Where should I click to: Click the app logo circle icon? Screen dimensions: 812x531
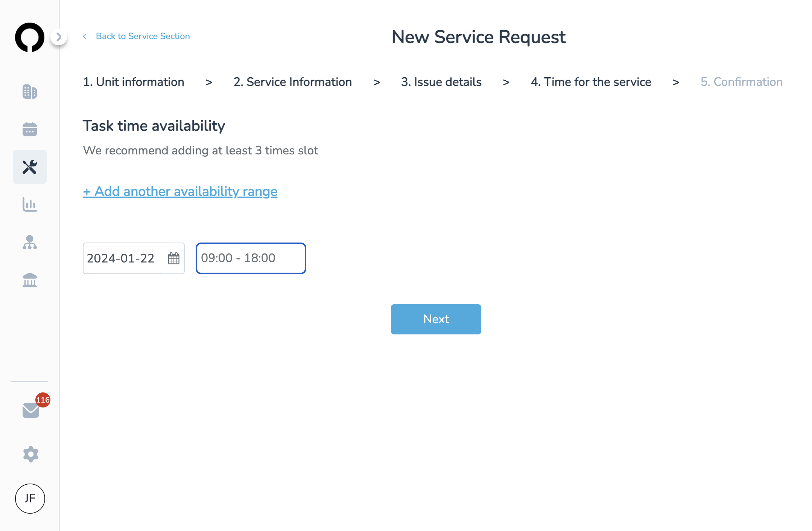point(30,37)
